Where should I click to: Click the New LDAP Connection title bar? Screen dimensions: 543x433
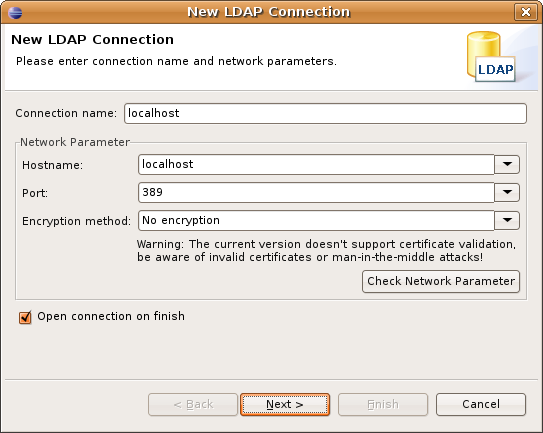point(268,12)
